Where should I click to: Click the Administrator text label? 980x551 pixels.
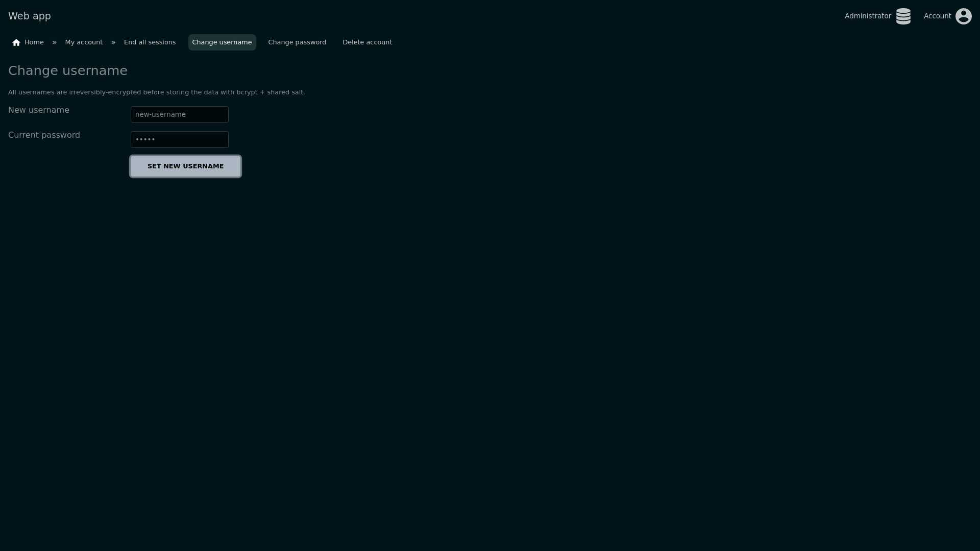point(867,16)
